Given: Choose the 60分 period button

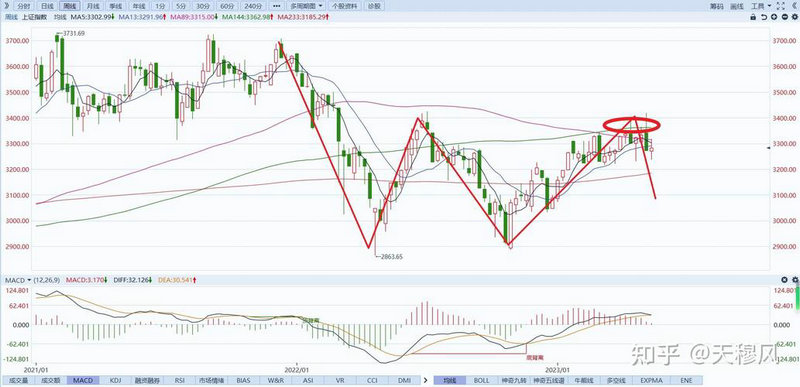Looking at the screenshot, I should tap(227, 6).
